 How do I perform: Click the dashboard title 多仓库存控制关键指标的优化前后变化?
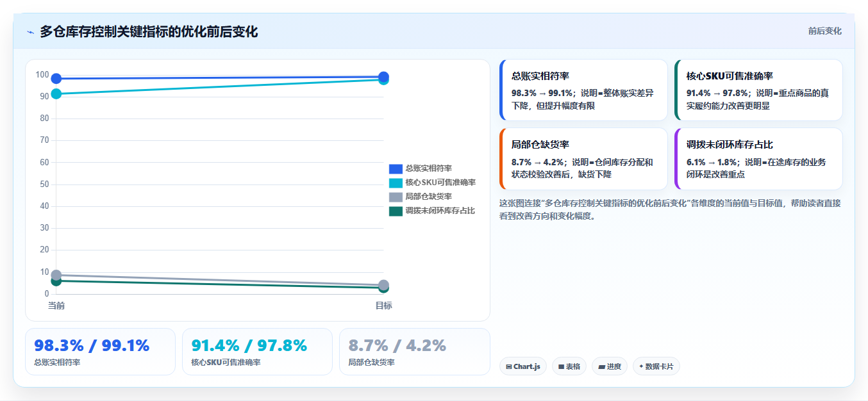click(x=149, y=31)
